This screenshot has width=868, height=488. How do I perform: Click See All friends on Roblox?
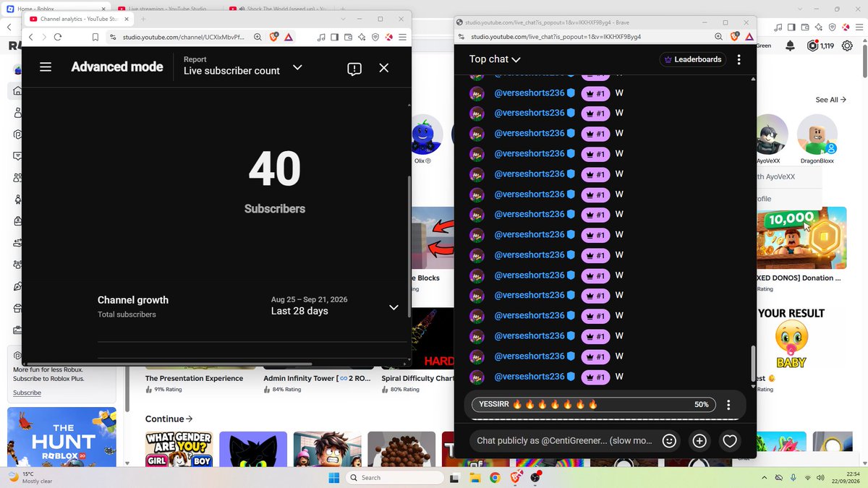coord(830,100)
